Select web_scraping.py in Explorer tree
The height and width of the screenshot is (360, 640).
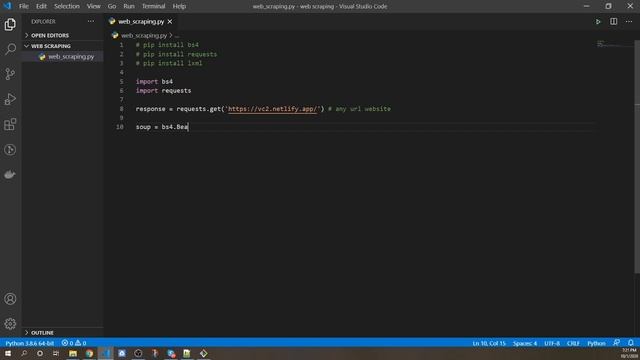point(71,57)
